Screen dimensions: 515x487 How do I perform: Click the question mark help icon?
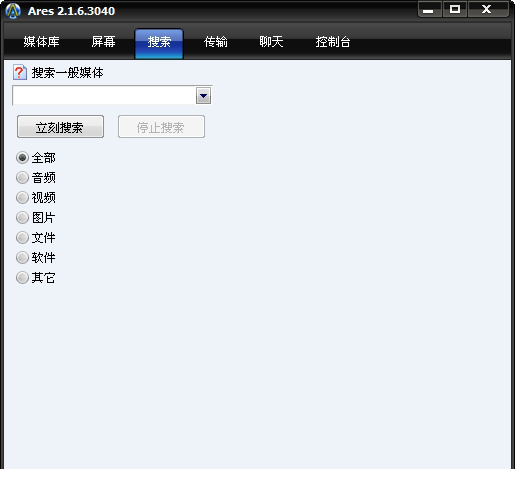(x=20, y=72)
